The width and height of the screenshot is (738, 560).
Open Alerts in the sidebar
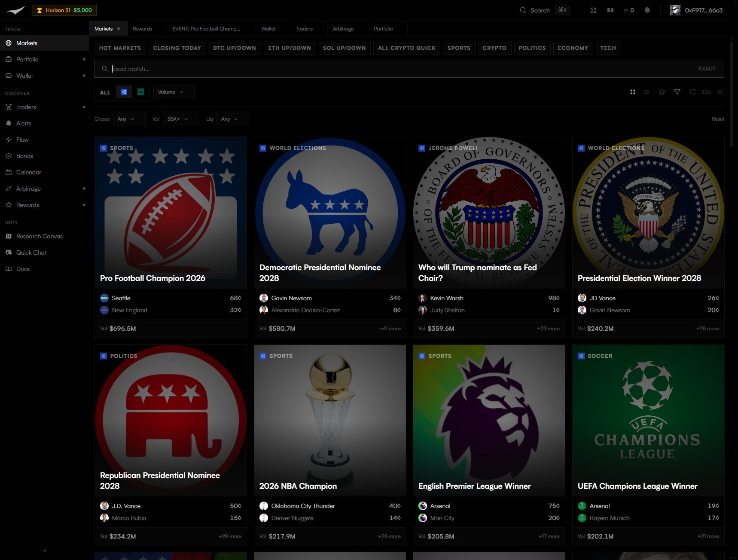tap(45, 123)
